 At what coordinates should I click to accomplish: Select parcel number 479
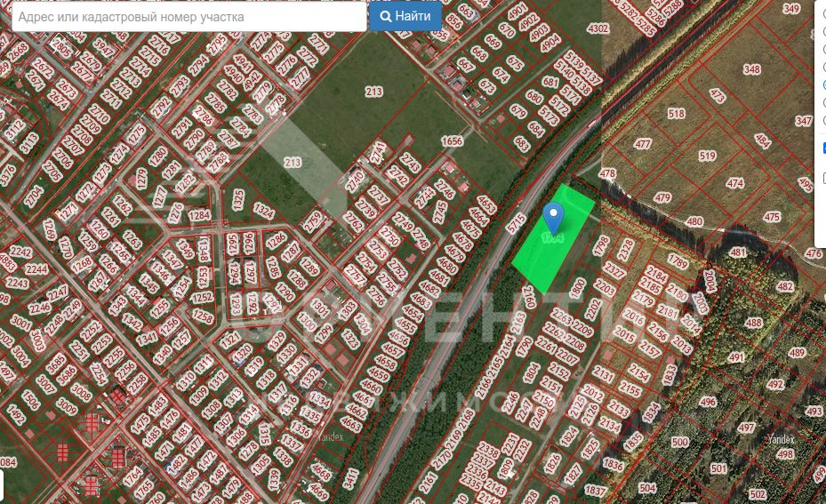coord(662,197)
